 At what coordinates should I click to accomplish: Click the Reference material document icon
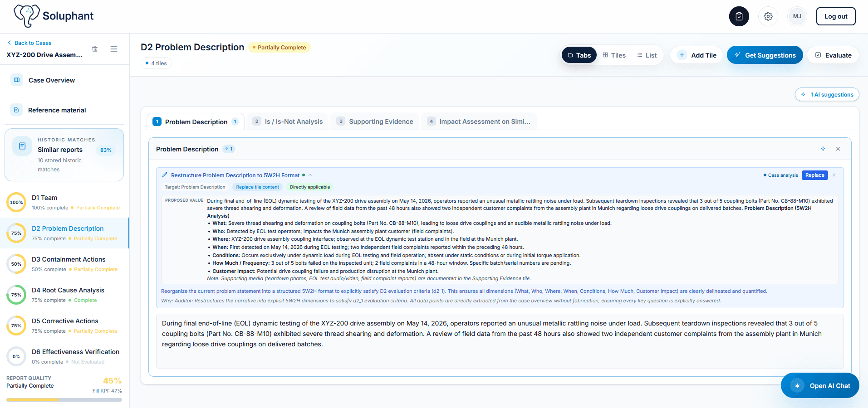pyautogui.click(x=16, y=110)
